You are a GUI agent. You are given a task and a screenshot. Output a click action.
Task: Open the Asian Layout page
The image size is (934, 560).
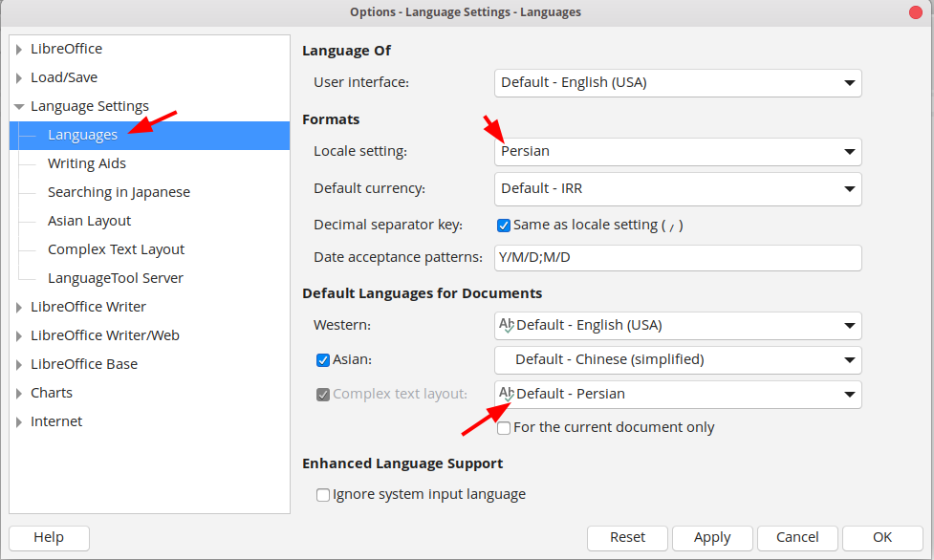[x=89, y=221]
